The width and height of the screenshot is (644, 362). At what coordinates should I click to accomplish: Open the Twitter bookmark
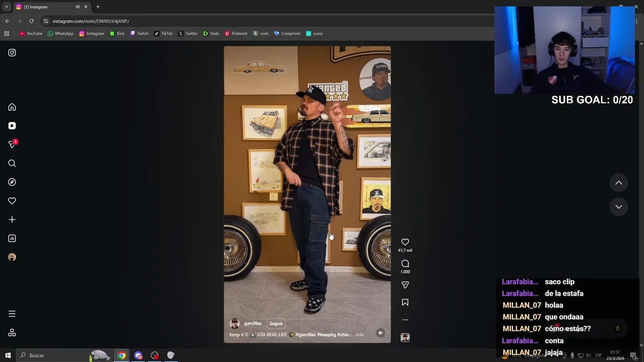[x=188, y=34]
